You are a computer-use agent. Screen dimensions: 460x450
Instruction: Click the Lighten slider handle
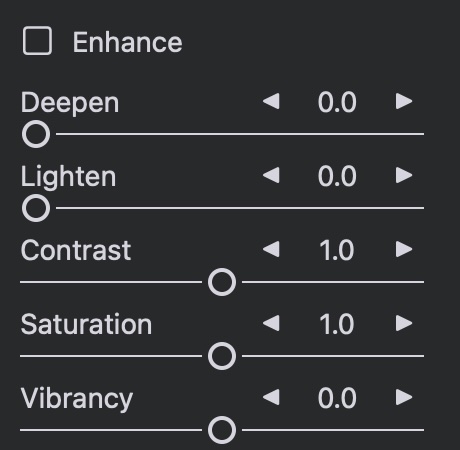[36, 208]
